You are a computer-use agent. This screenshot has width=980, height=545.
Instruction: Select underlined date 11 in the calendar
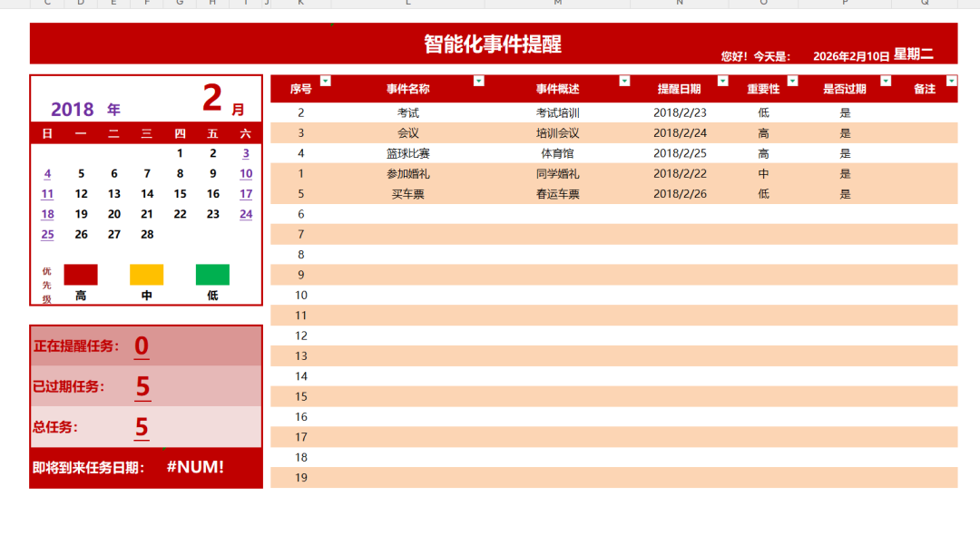(x=47, y=194)
